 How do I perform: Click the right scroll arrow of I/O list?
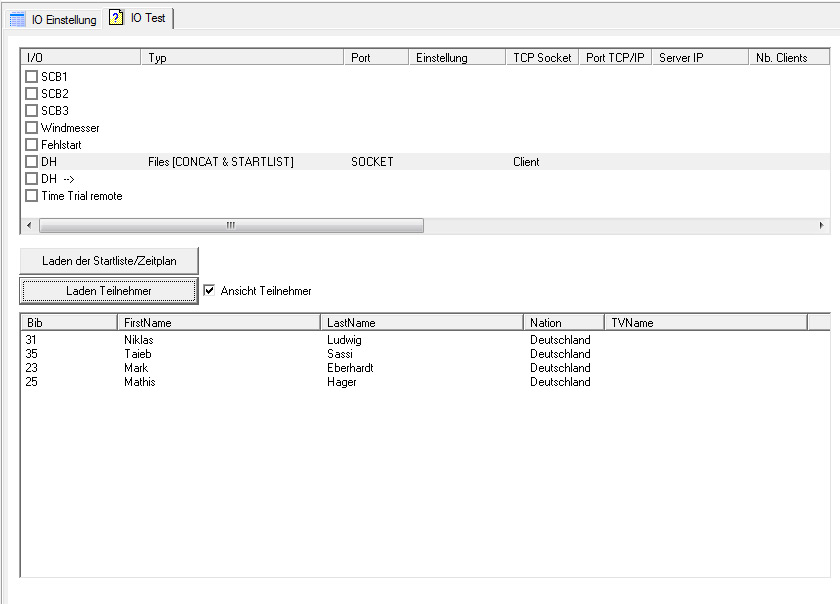coord(821,226)
